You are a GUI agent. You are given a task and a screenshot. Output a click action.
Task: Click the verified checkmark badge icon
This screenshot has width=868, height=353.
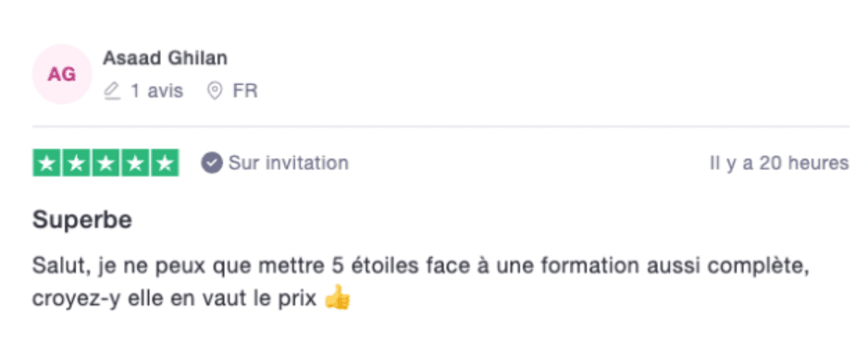coord(212,164)
